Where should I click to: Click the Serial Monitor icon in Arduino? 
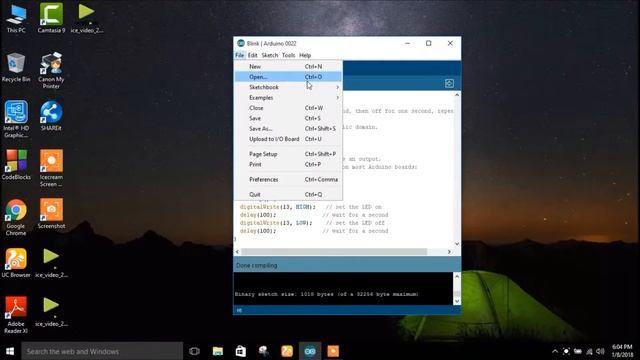tap(449, 84)
